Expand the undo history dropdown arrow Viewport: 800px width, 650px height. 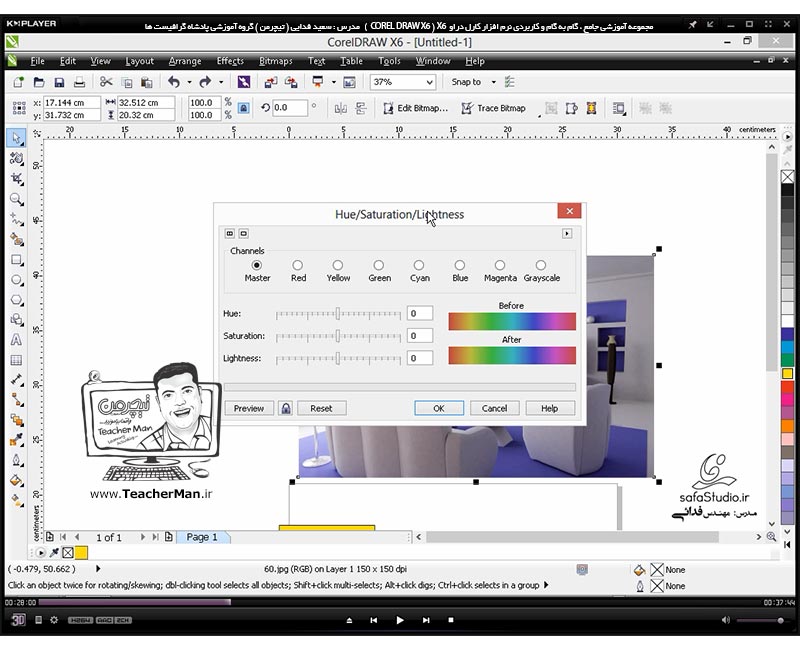coord(189,82)
